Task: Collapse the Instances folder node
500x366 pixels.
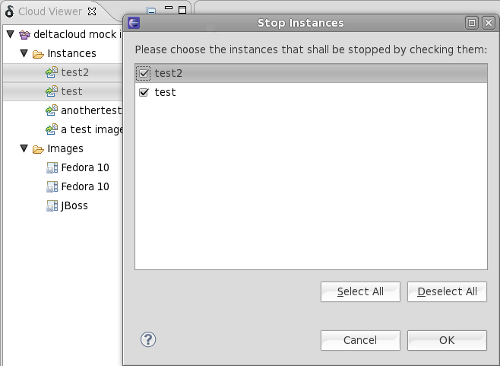Action: [24, 53]
